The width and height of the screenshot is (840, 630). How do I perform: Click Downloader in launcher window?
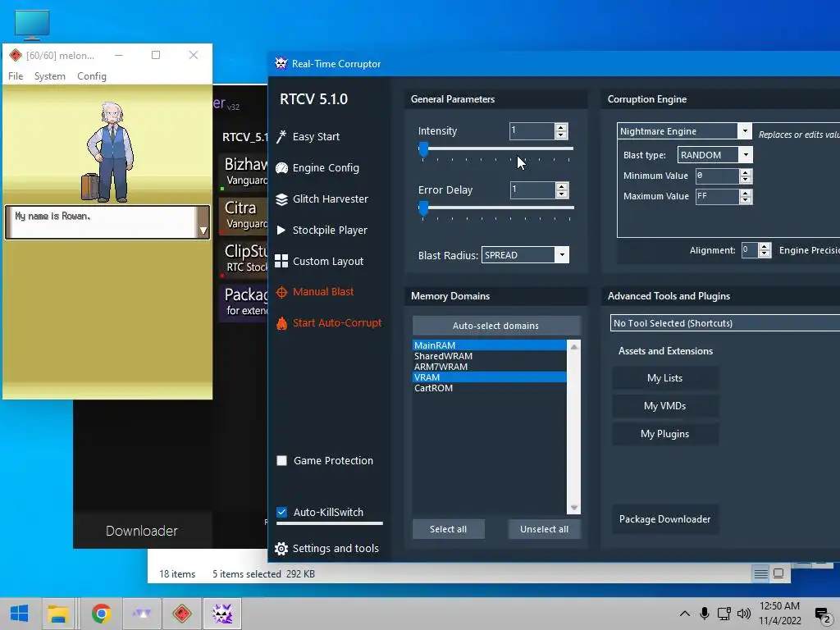[x=141, y=531]
